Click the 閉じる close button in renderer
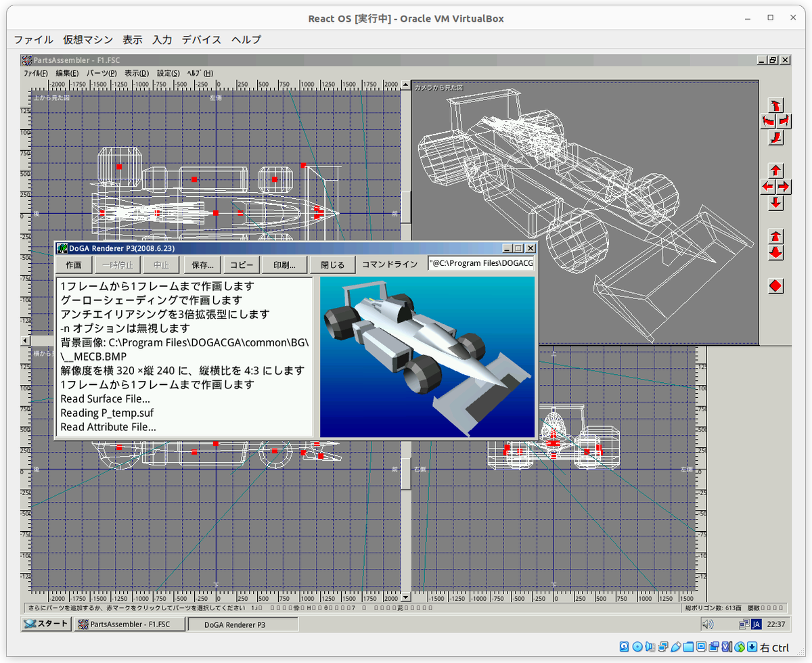This screenshot has width=812, height=663. (x=332, y=265)
